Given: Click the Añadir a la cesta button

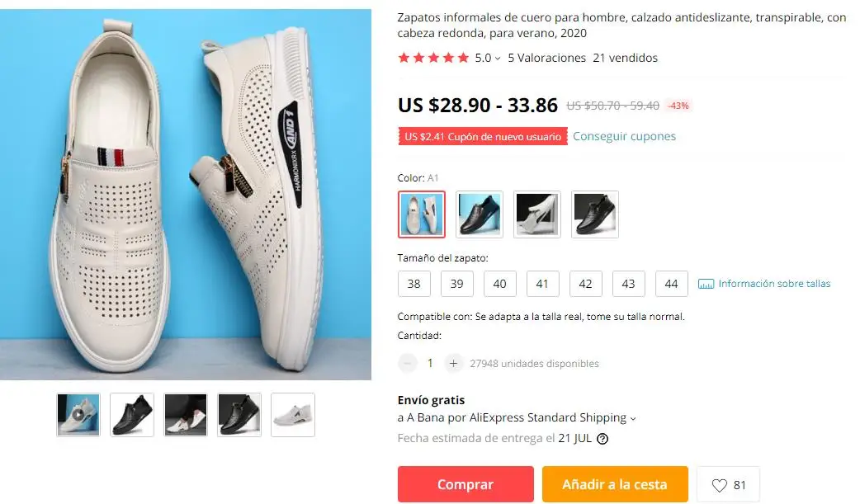Looking at the screenshot, I should 615,484.
